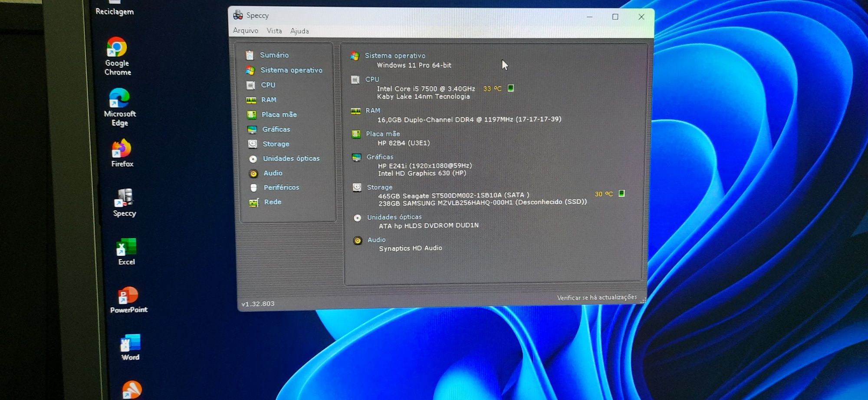Open the Sumário section icon in sidebar
The image size is (868, 400).
coord(250,55)
